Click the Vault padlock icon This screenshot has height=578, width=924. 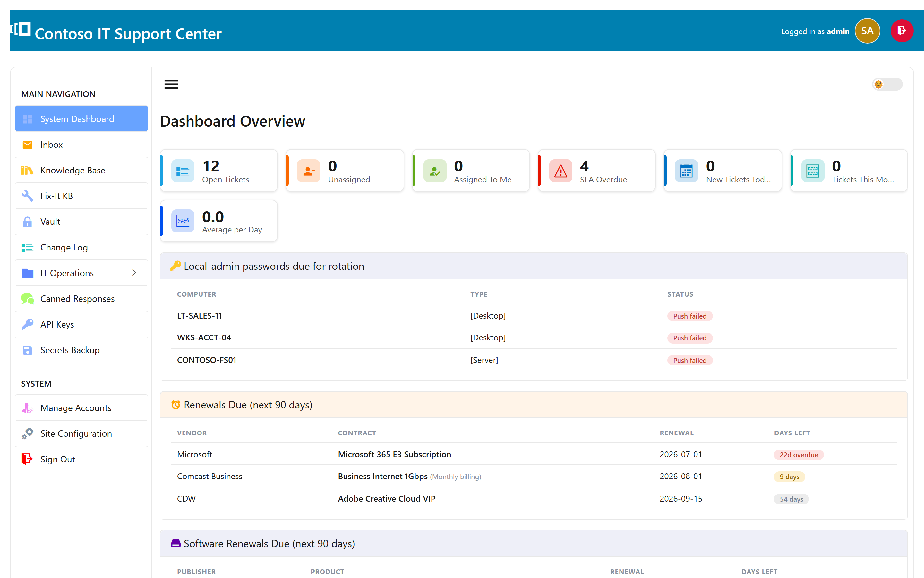pos(28,222)
